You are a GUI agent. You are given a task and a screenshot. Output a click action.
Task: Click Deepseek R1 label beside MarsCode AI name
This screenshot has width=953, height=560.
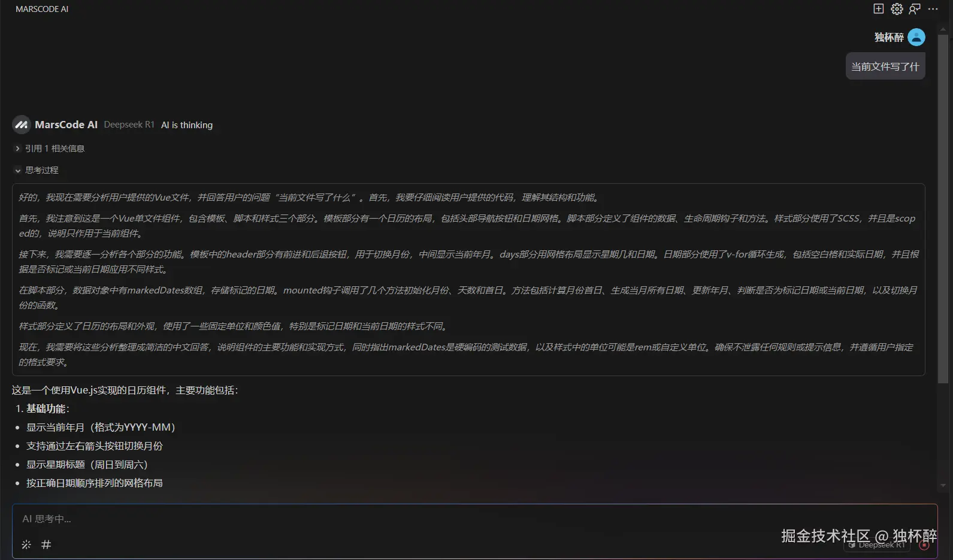coord(129,125)
